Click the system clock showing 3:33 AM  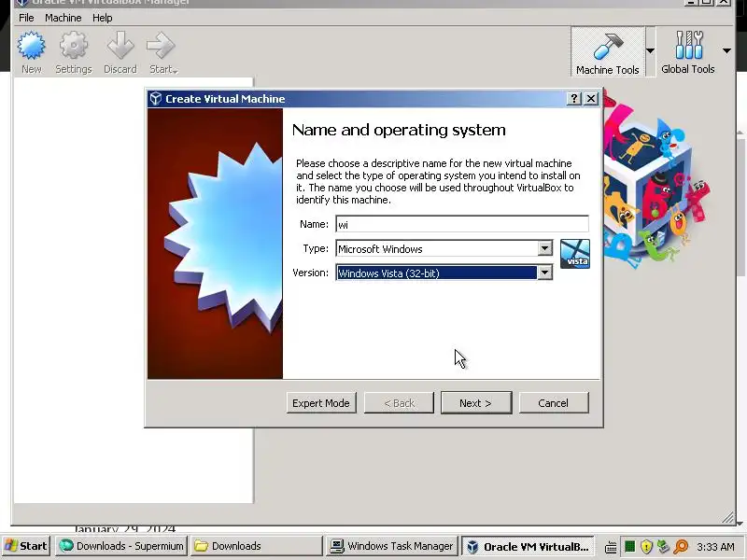[715, 546]
